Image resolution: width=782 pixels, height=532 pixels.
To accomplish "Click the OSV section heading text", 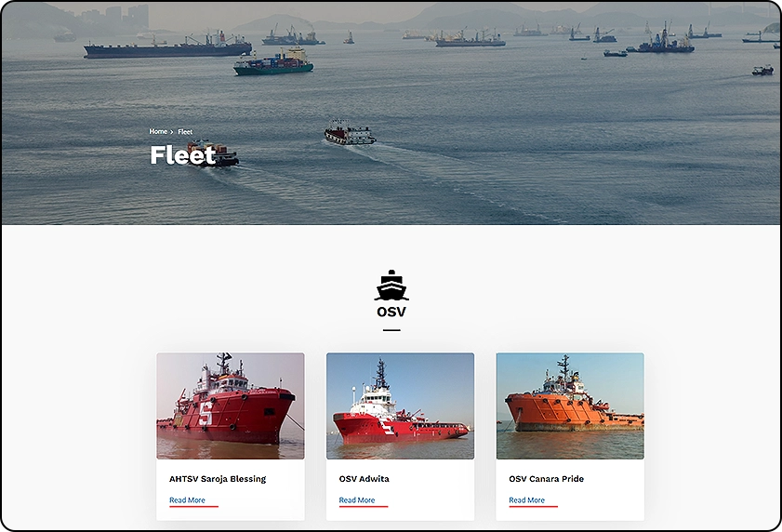I will [391, 312].
